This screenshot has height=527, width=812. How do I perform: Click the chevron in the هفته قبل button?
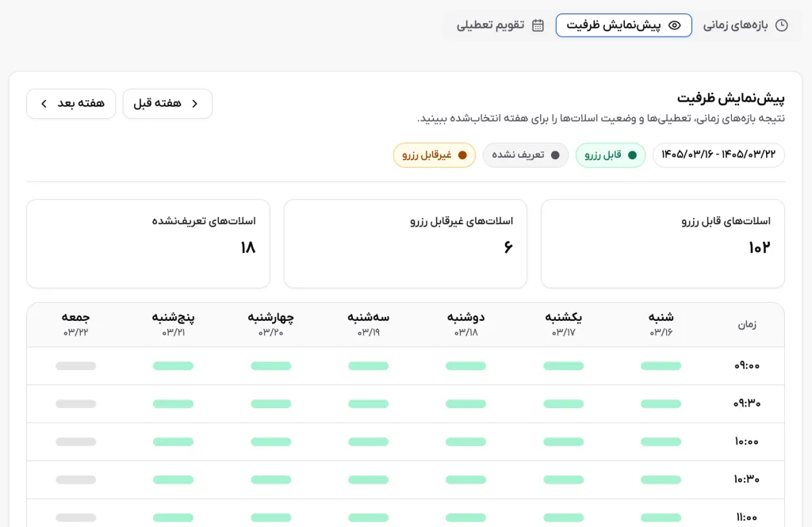click(195, 104)
